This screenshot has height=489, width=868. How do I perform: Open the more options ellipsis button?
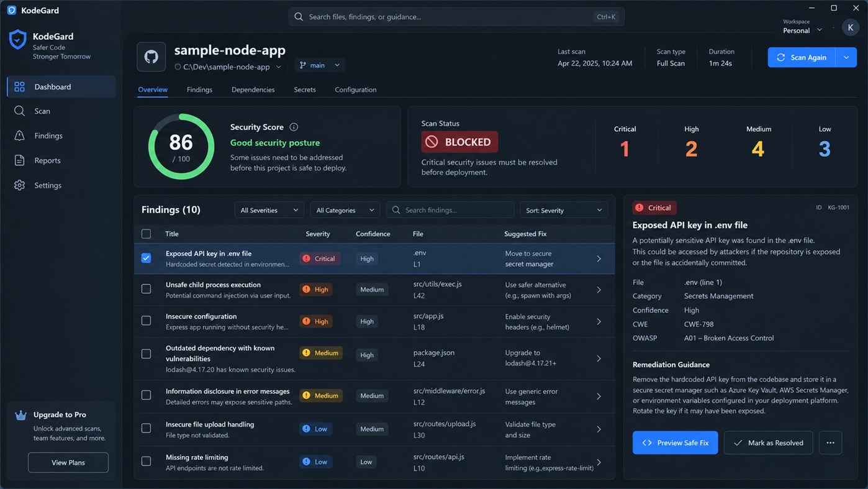click(830, 443)
